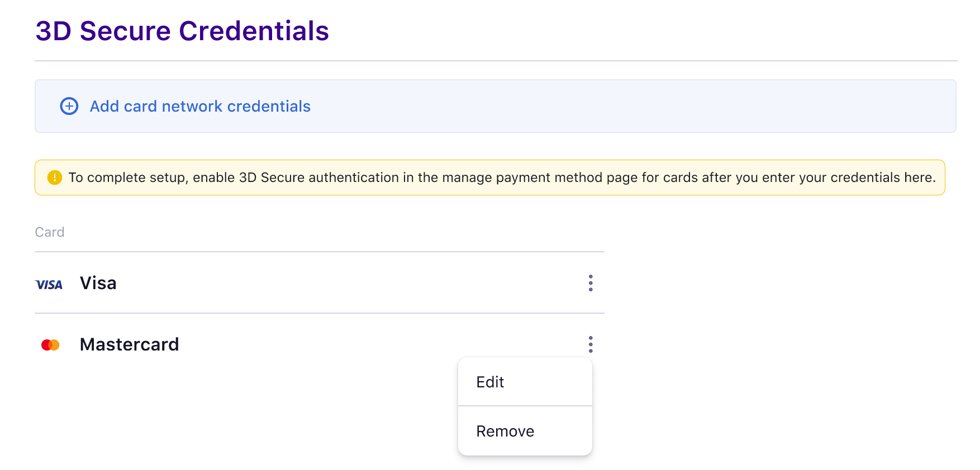Click the Visa logo icon
Image resolution: width=980 pixels, height=470 pixels.
tap(49, 285)
